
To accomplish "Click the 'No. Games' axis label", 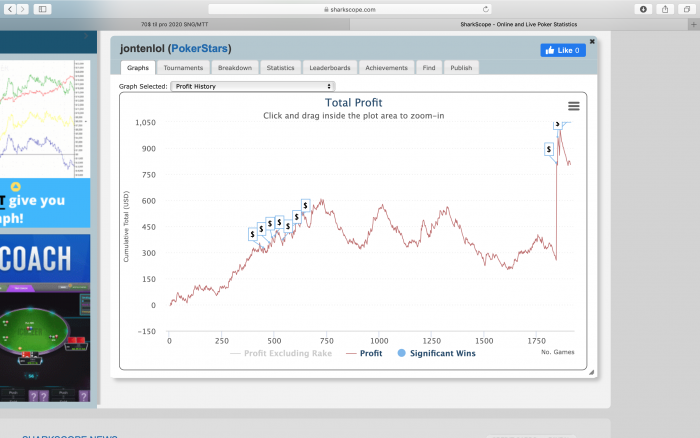I will [x=558, y=352].
